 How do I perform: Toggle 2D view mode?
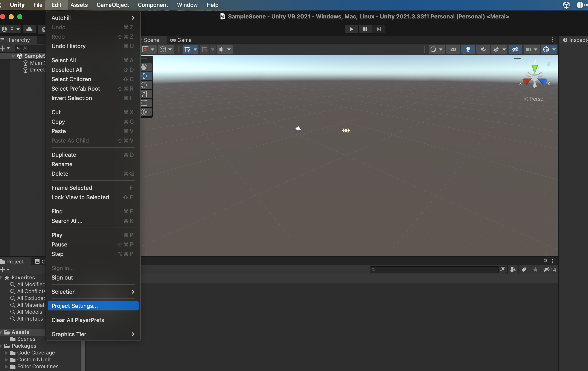point(453,49)
